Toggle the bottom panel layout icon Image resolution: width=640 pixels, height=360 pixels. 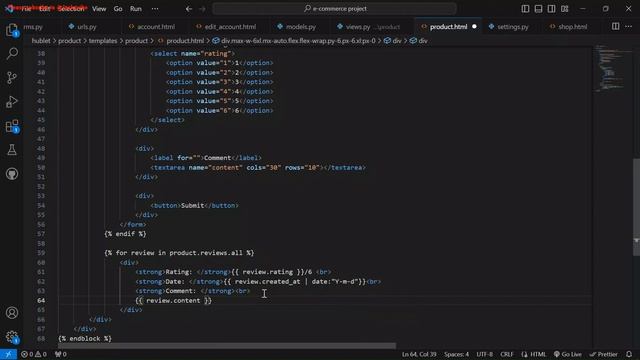point(538,9)
